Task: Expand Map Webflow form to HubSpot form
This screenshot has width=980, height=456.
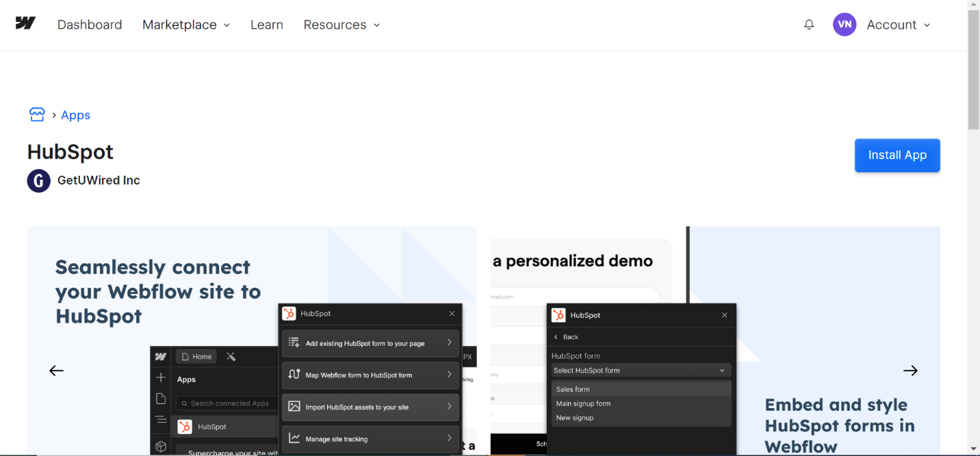Action: pyautogui.click(x=370, y=375)
